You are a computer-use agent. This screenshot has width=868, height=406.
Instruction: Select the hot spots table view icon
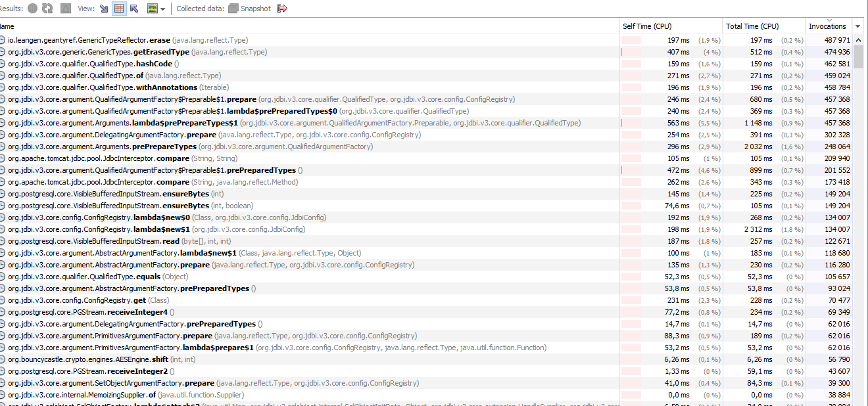click(x=118, y=8)
